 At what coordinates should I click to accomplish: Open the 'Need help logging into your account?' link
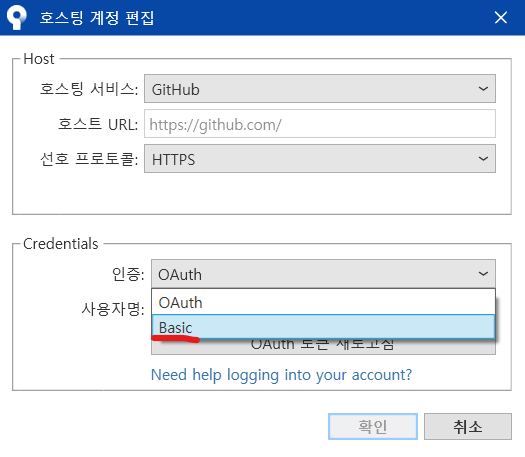click(x=281, y=375)
